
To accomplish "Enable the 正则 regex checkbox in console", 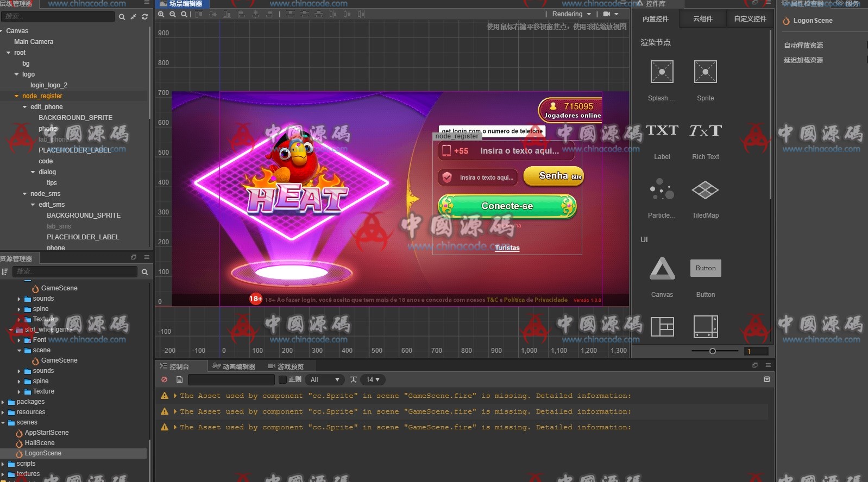I will coord(282,379).
